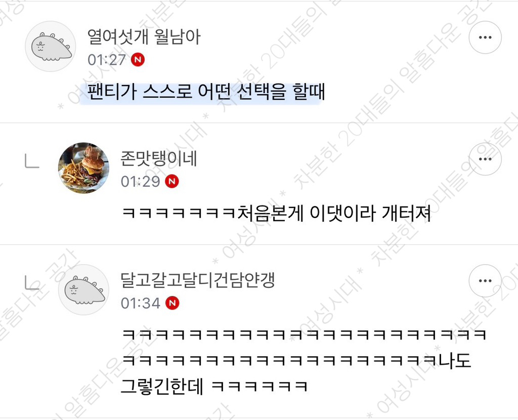518x420 pixels.
Task: Click the 01:27 comment timestamp
Action: (107, 60)
